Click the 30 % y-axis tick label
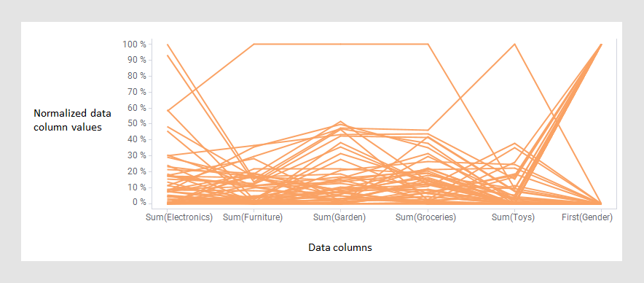 136,155
